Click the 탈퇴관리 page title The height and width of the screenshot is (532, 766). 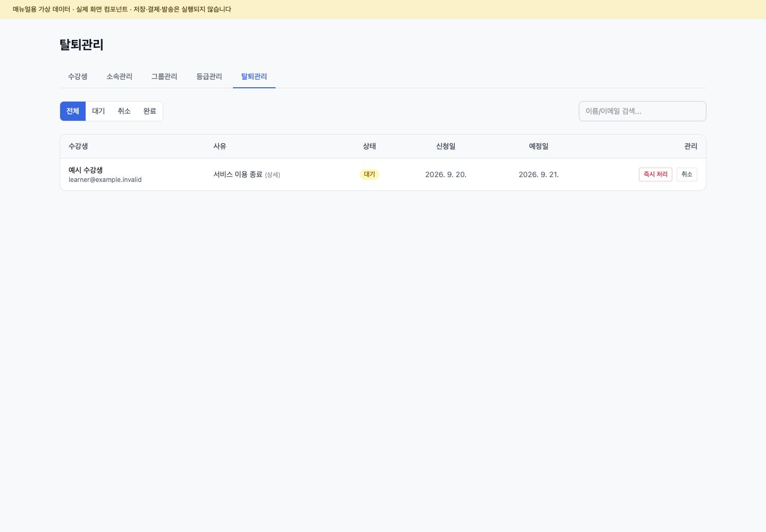point(81,45)
